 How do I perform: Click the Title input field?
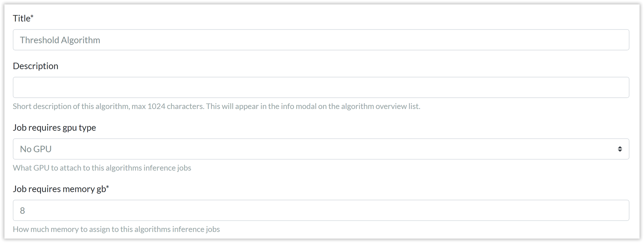[x=321, y=40]
